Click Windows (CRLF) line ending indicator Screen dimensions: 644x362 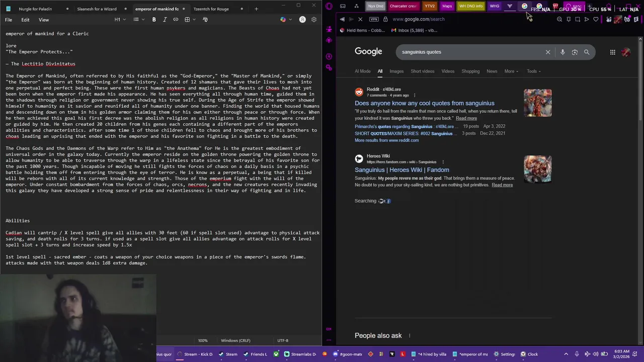pyautogui.click(x=235, y=340)
